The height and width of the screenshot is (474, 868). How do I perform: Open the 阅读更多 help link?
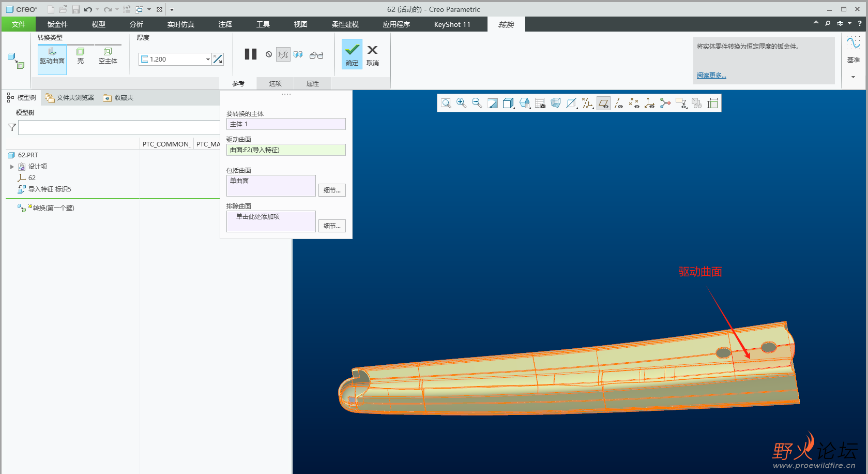711,76
